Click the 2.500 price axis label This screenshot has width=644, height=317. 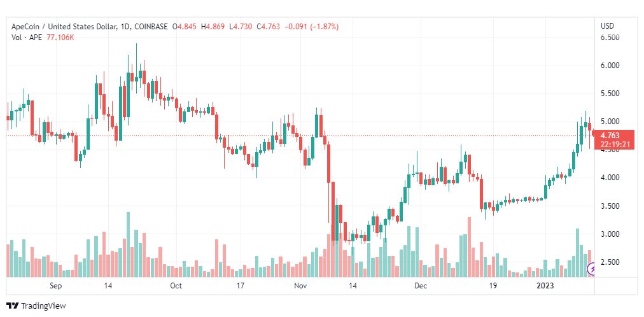click(x=610, y=262)
